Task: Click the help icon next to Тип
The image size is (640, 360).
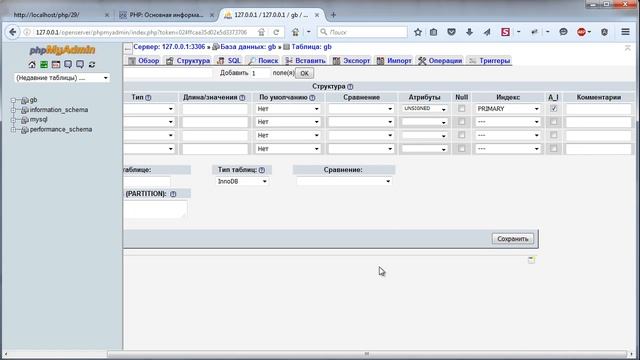Action: point(148,98)
